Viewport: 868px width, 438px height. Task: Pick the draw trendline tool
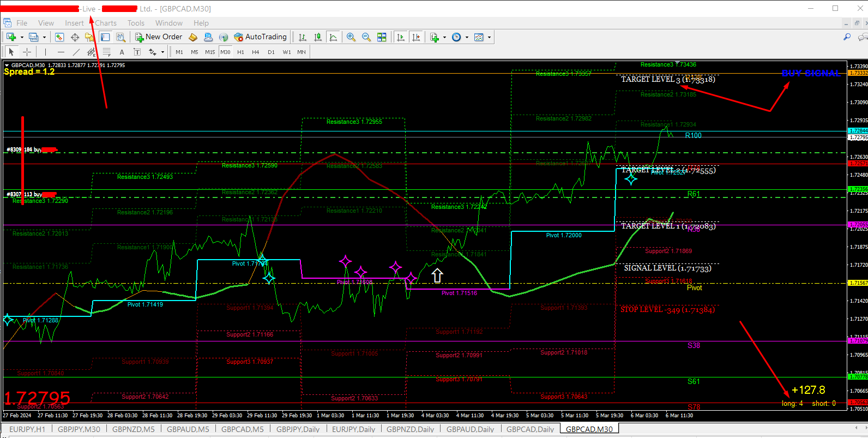tap(76, 52)
